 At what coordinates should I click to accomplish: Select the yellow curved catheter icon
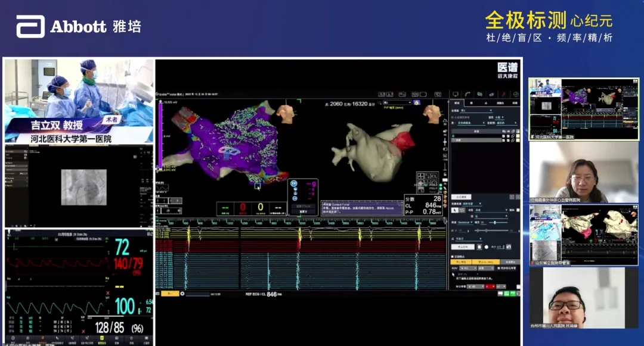tap(469, 94)
